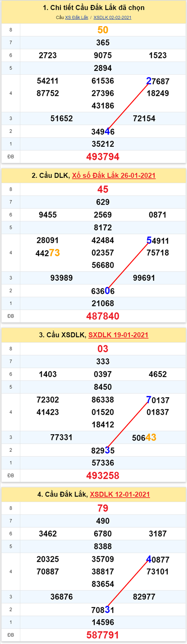The image size is (187, 644).
Task: Click number 44273 with orange digits
Action: (48, 253)
